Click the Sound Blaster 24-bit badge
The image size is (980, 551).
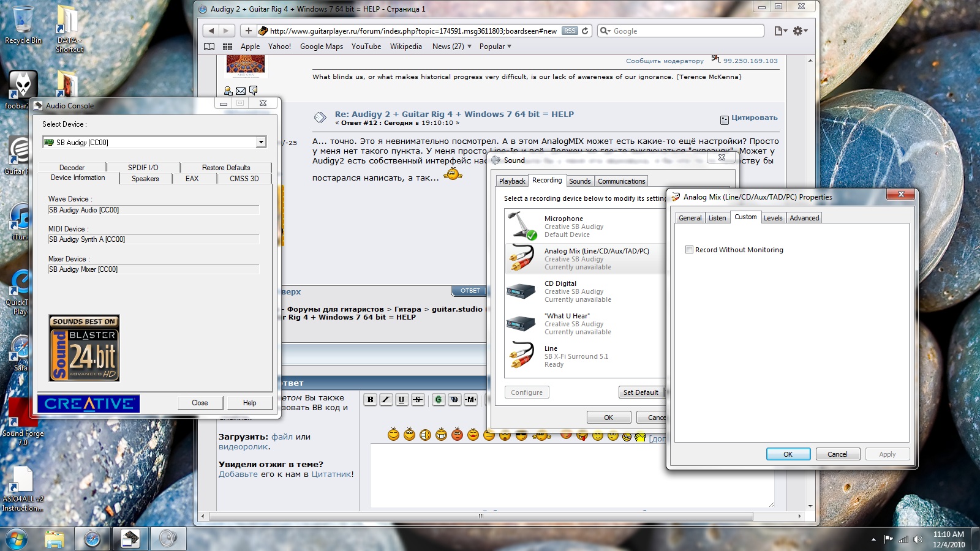84,348
